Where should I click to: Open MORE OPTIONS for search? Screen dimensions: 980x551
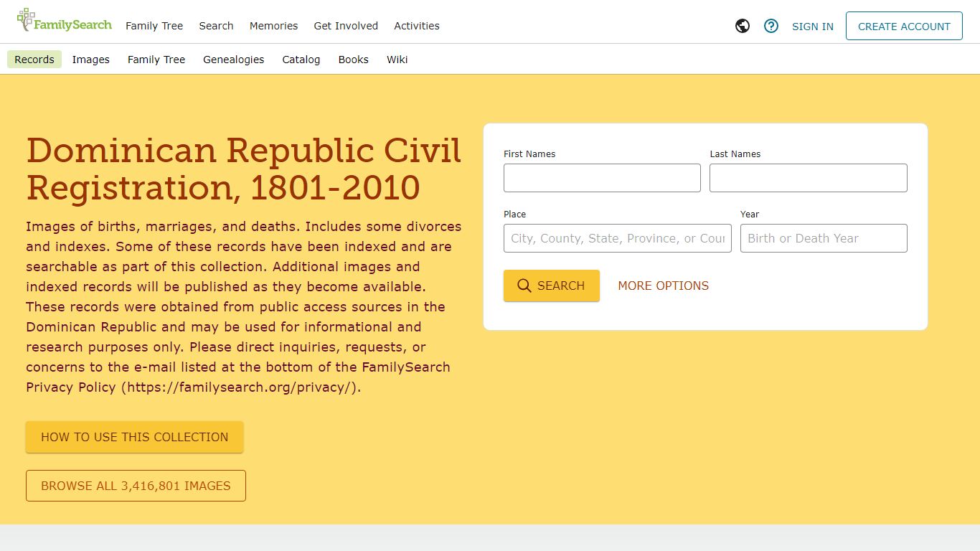664,286
